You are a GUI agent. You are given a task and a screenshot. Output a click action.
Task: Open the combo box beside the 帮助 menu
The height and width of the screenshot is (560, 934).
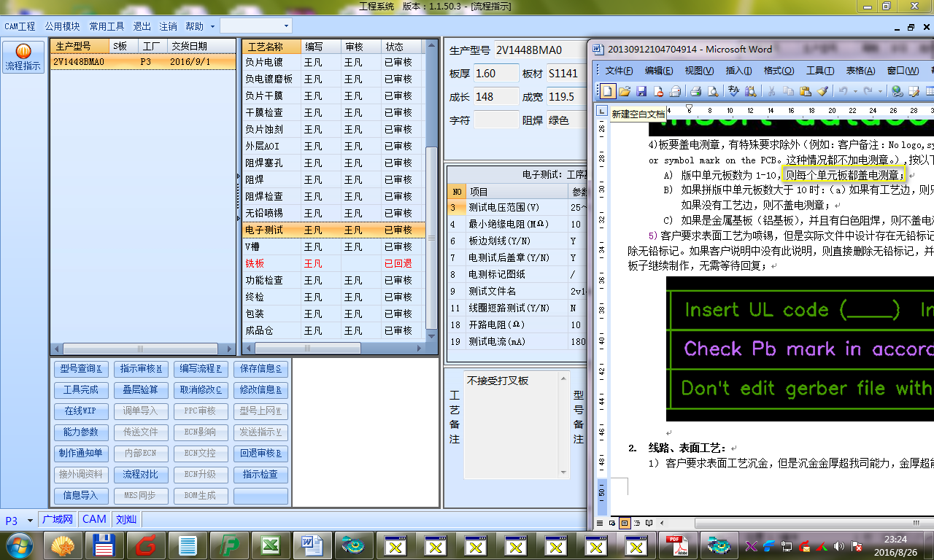click(x=256, y=26)
